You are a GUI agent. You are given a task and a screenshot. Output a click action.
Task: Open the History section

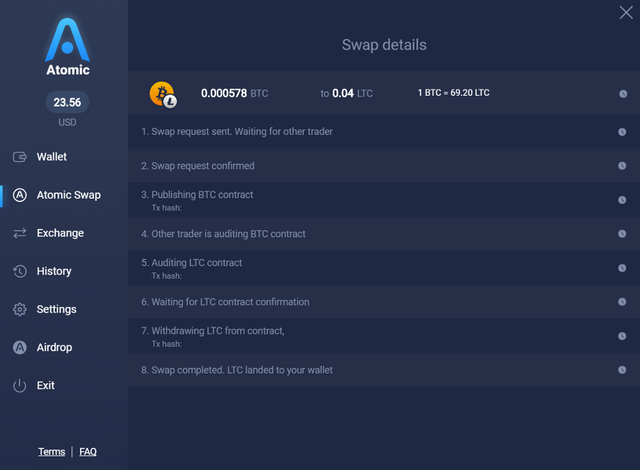[x=54, y=271]
